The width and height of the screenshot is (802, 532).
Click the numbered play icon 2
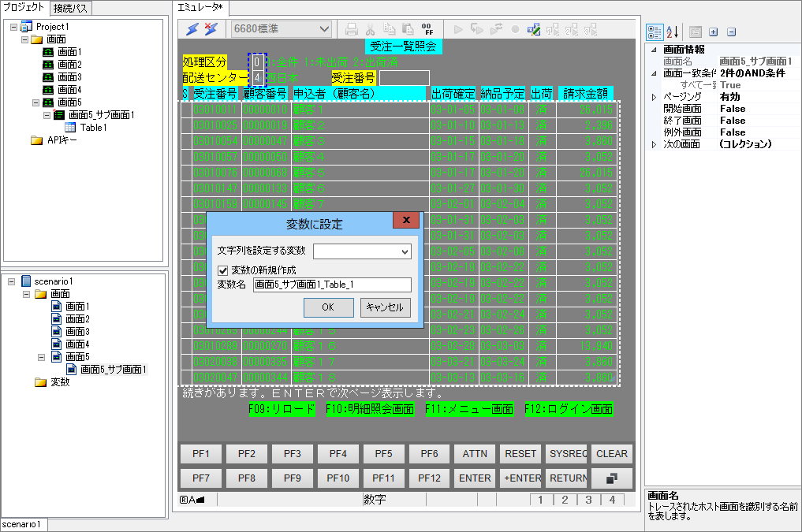[x=571, y=30]
